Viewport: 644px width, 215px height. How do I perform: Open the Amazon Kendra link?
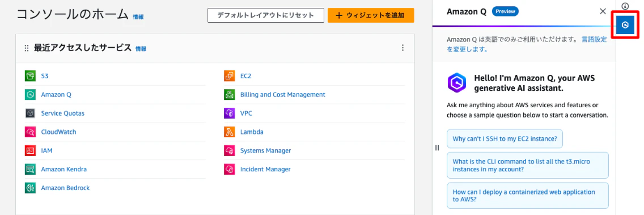point(64,170)
